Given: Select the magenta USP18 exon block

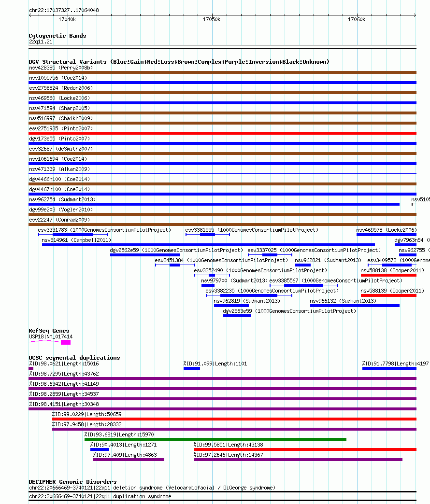Looking at the screenshot, I should (x=66, y=342).
